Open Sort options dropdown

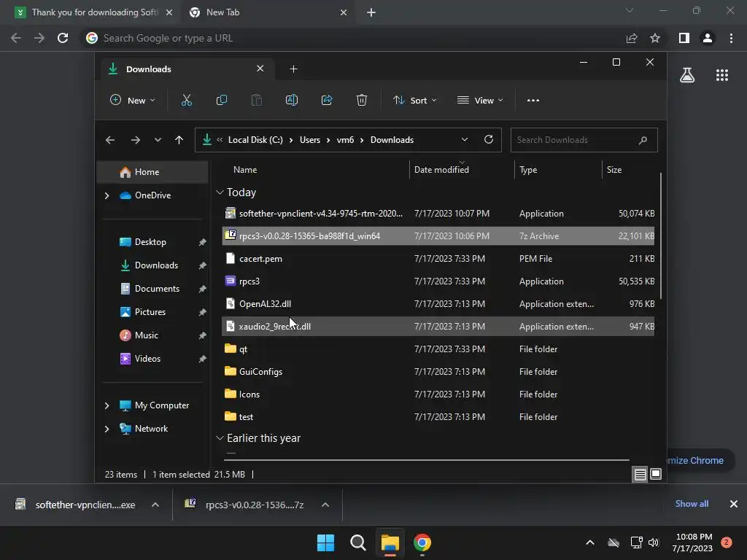[414, 101]
